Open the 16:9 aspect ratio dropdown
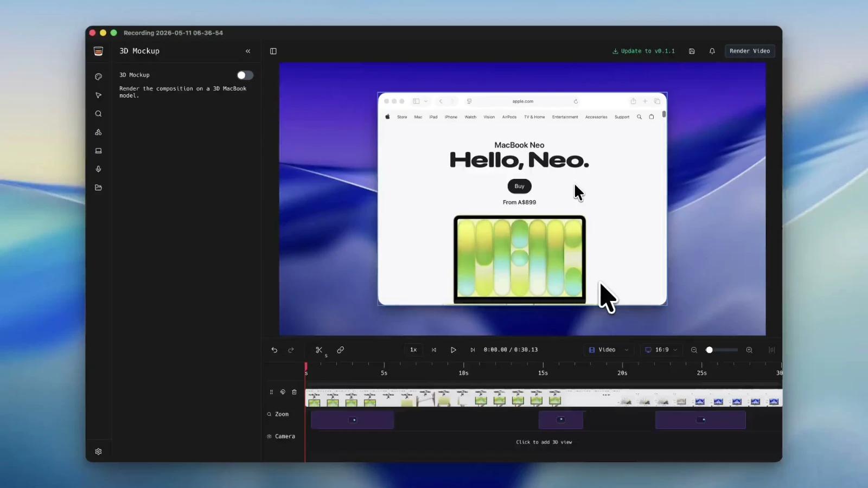Viewport: 868px width, 488px height. click(661, 350)
